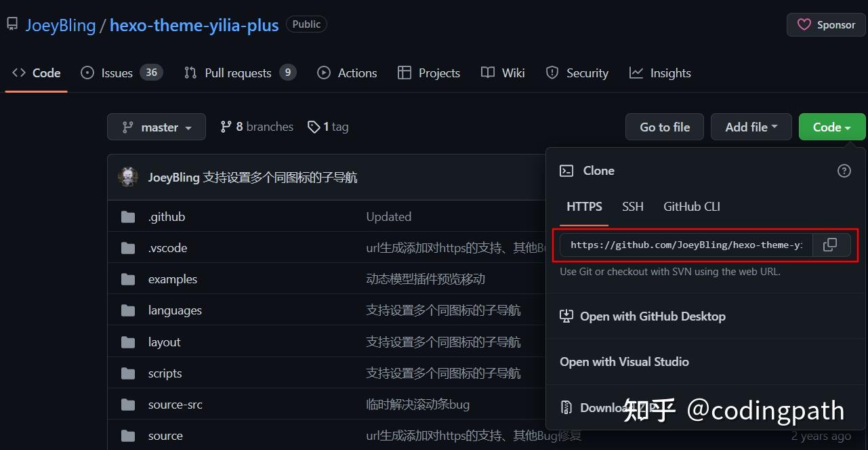Screen dimensions: 868x450
Task: Click the folder icon next to languages
Action: [128, 310]
